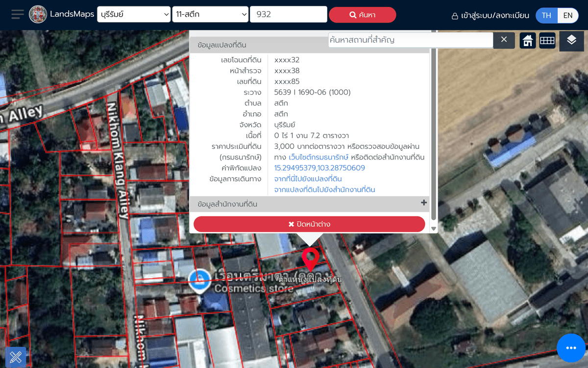Viewport: 588px width, 368px height.
Task: Click the LandsMaps emblem logo
Action: tap(38, 14)
